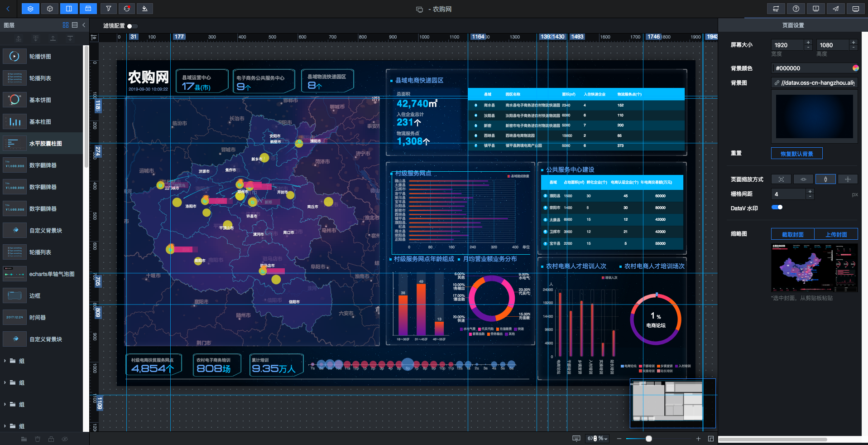Toggle the layers panel toolbar button
This screenshot has width=868, height=445.
point(30,9)
